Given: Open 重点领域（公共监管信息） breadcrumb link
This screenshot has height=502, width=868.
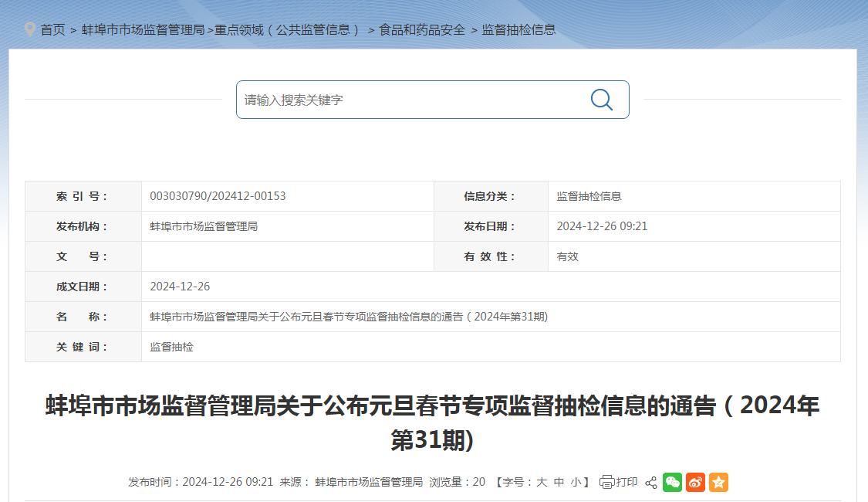Looking at the screenshot, I should [x=287, y=30].
